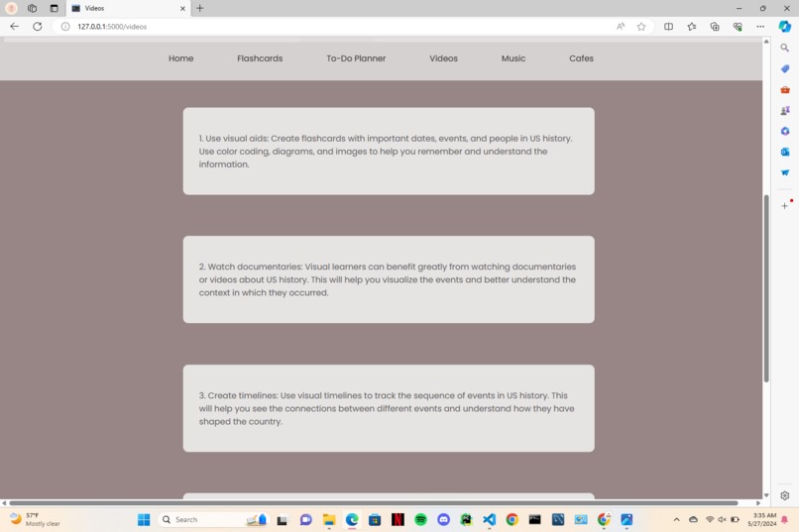Open the To-Do Planner nav link
This screenshot has width=799, height=532.
(356, 58)
